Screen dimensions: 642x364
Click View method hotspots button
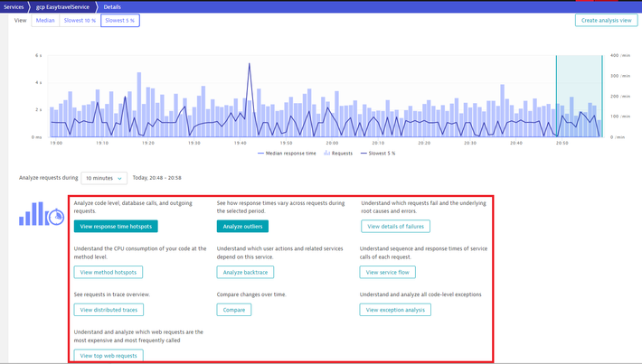coord(108,272)
